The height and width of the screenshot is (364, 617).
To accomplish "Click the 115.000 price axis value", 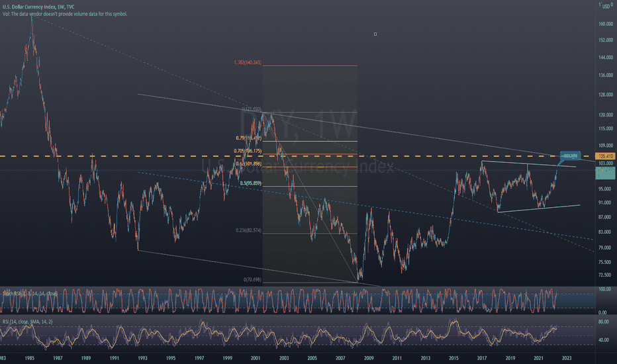I will [606, 128].
